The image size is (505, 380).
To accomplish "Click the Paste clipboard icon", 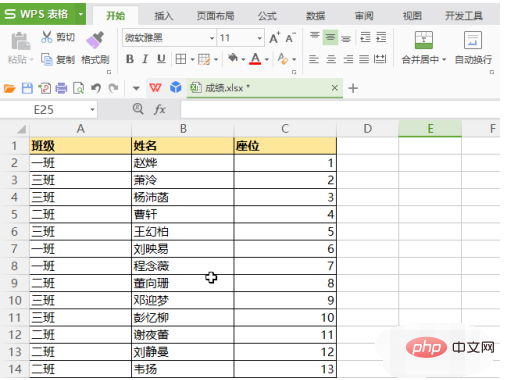I will 20,41.
